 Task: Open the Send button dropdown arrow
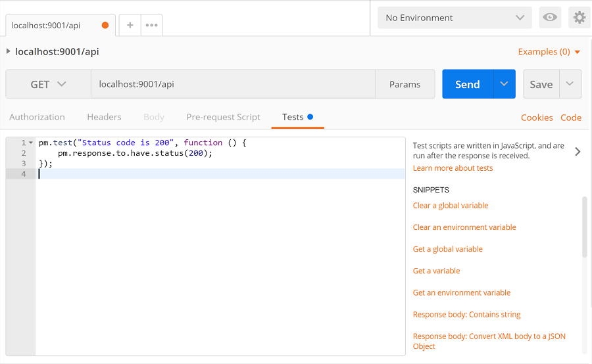(x=504, y=83)
